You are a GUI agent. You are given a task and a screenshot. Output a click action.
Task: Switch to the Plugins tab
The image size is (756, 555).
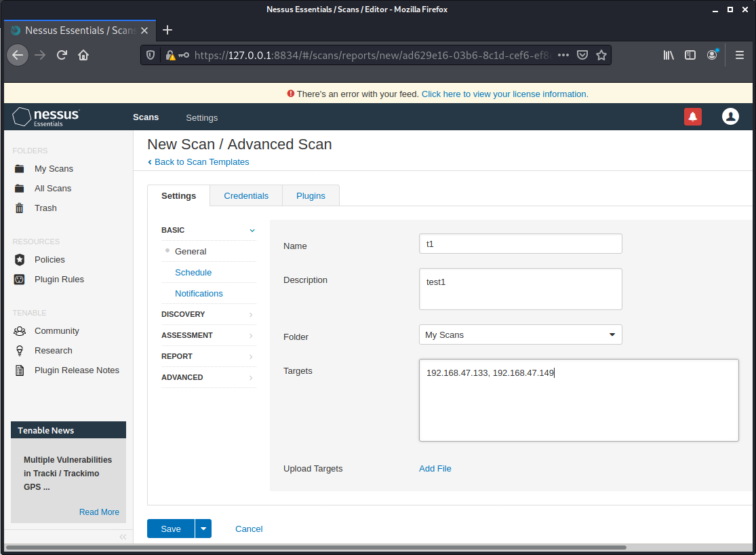pos(311,196)
